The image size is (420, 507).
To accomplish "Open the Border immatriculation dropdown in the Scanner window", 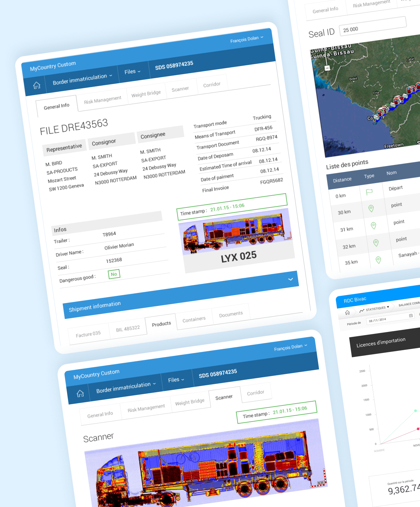I will (126, 387).
